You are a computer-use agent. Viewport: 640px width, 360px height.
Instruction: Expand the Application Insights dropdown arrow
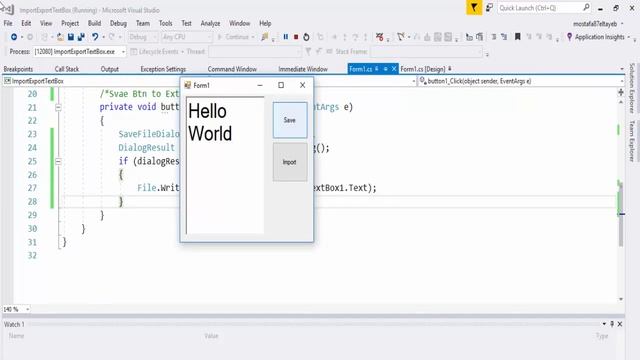629,37
